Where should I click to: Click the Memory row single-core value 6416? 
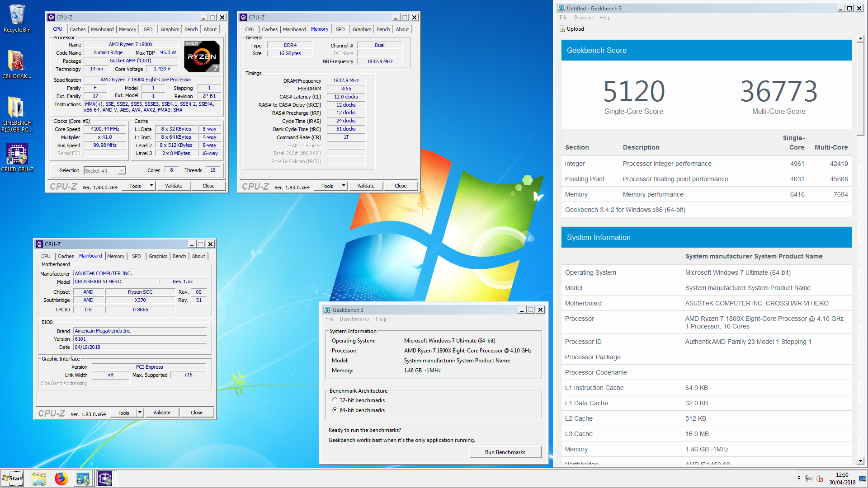coord(797,194)
